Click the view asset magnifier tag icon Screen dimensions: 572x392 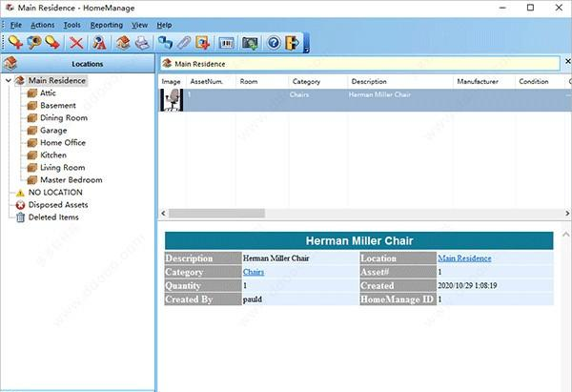(34, 43)
